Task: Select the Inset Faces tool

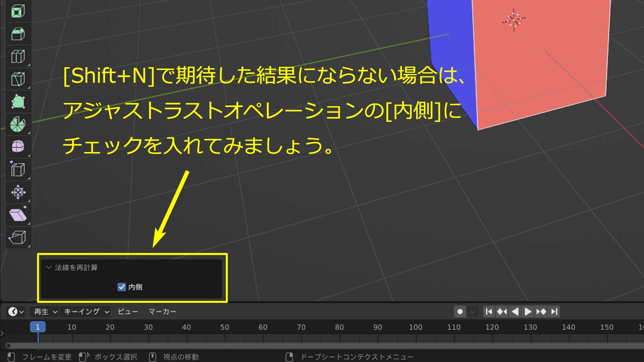Action: tap(18, 11)
